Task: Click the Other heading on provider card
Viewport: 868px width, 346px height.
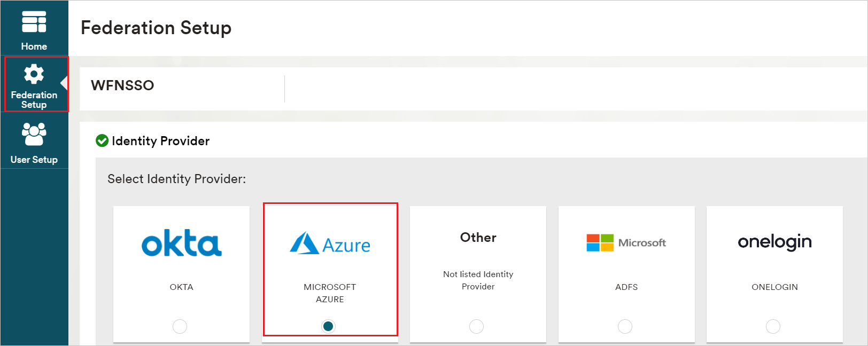Action: click(478, 238)
